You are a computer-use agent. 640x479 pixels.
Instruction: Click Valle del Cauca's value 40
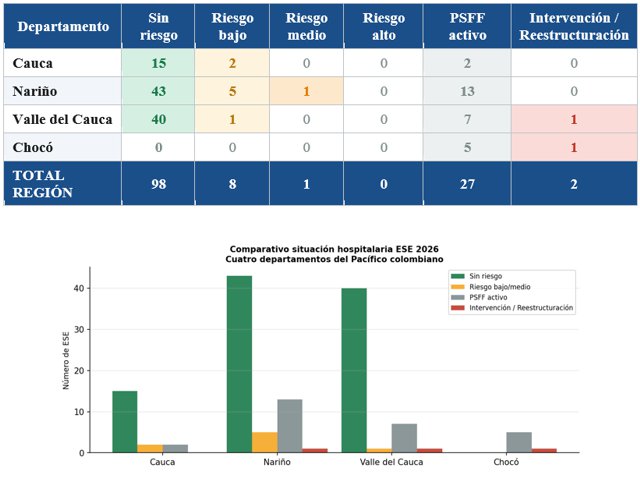[x=159, y=119]
